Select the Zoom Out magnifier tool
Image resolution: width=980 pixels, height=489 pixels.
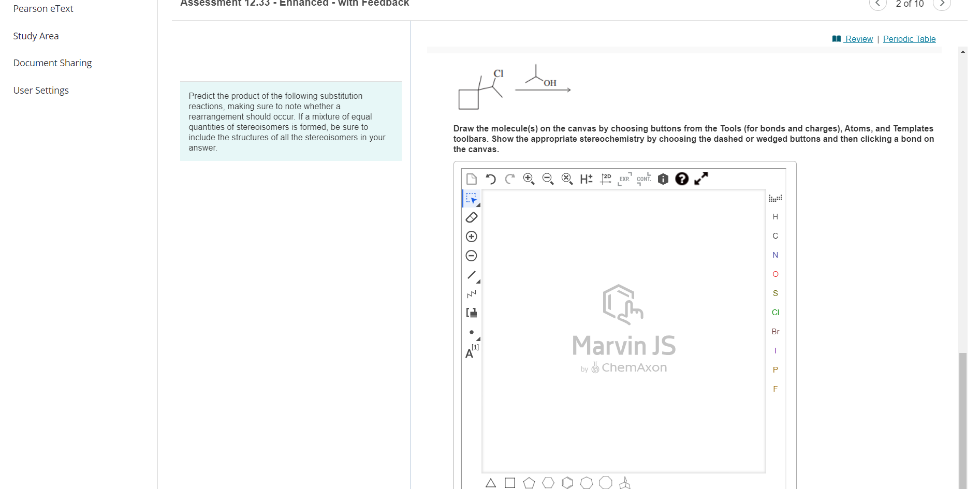pos(548,179)
